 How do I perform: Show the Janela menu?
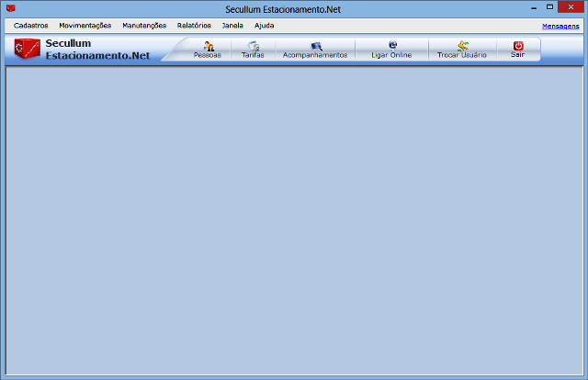(232, 26)
